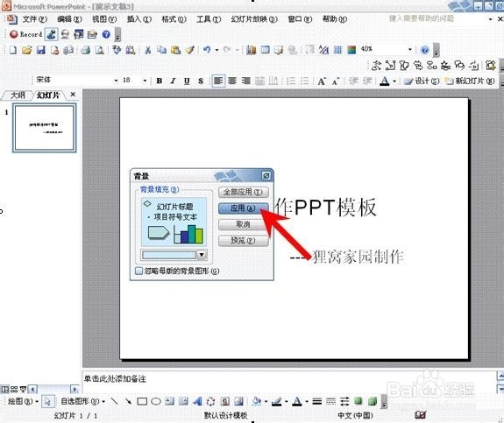The width and height of the screenshot is (504, 423).
Task: Open the 插入 (Insert) menu
Action: pos(139,19)
